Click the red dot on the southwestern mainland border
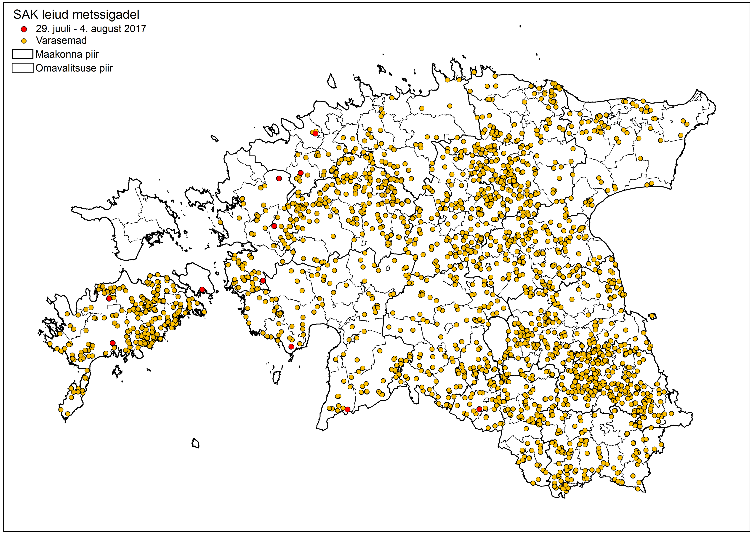The width and height of the screenshot is (756, 535). [347, 409]
